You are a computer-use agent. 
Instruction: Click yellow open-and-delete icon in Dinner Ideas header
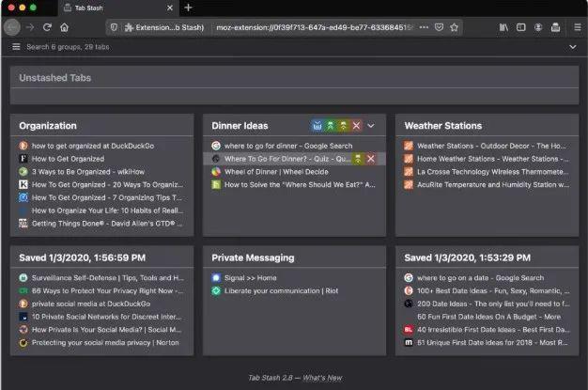(344, 125)
